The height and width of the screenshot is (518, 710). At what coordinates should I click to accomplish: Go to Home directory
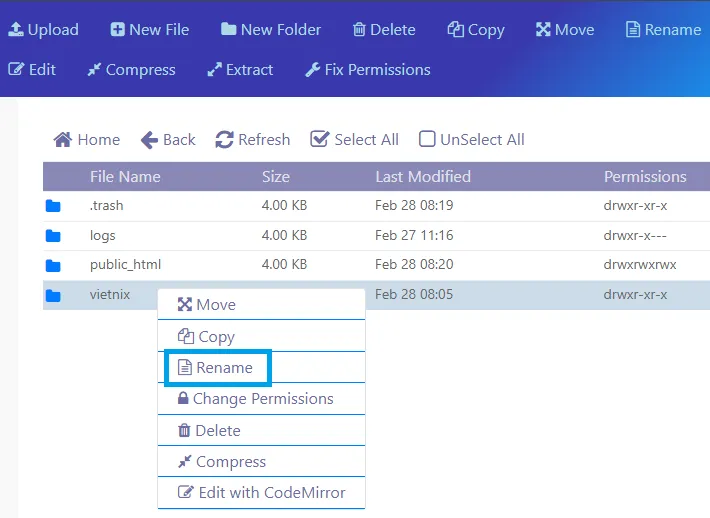(x=87, y=140)
